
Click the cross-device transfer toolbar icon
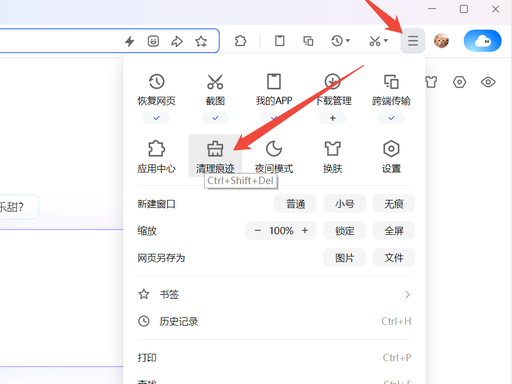(308, 41)
